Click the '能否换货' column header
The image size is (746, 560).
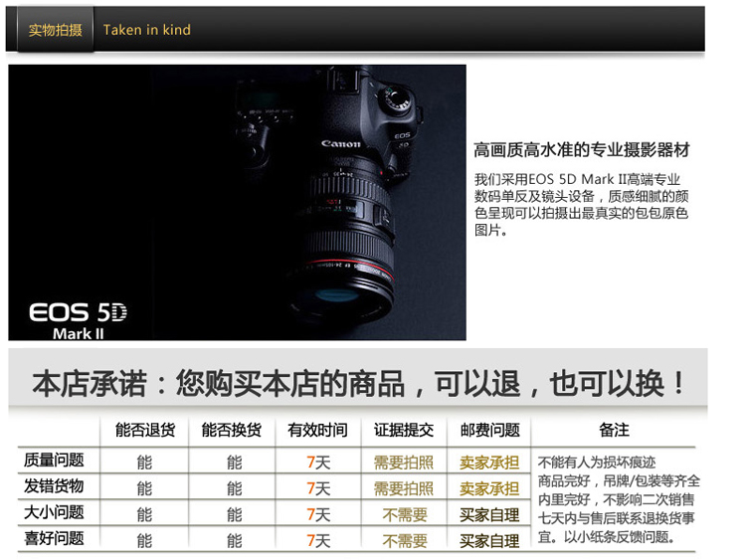[231, 430]
